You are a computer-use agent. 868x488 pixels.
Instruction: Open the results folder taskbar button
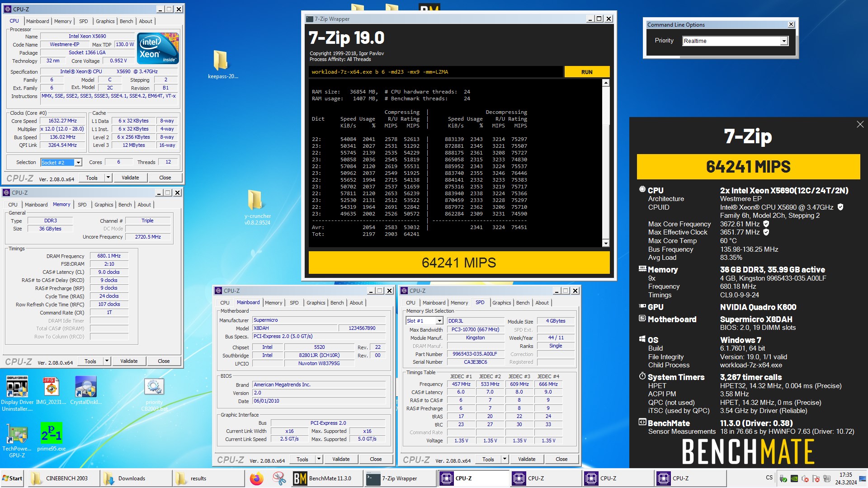(x=208, y=479)
